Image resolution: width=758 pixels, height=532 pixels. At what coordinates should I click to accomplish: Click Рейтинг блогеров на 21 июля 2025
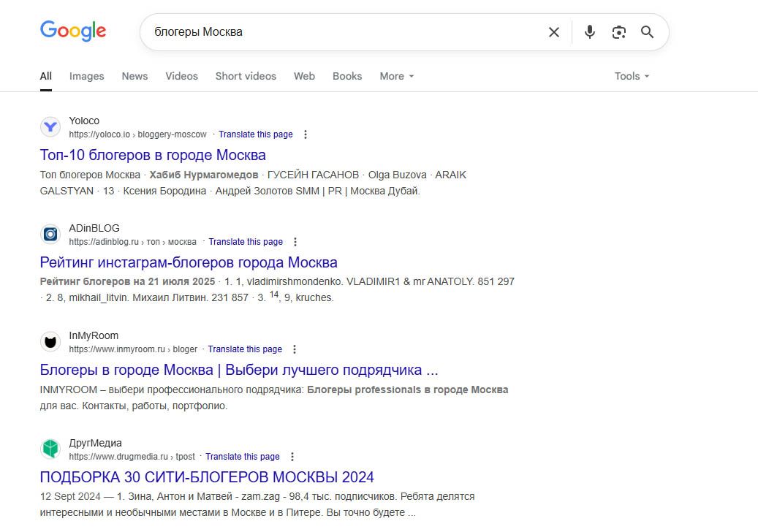(127, 281)
